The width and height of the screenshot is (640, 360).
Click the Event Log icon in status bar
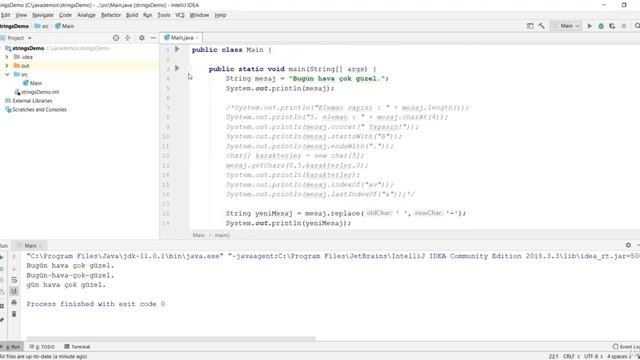[x=616, y=347]
